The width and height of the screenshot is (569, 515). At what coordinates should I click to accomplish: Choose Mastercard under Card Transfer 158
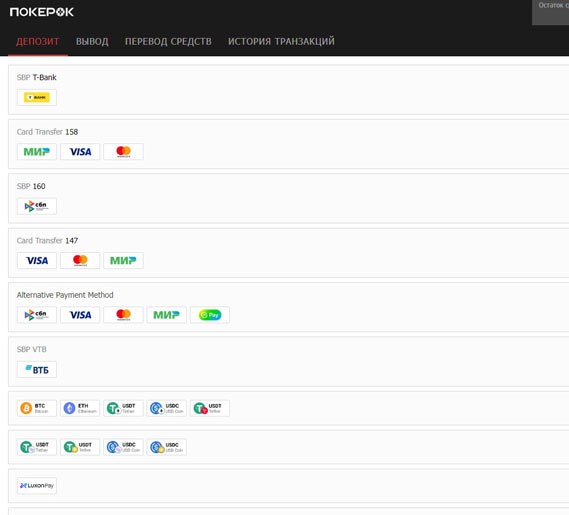123,152
